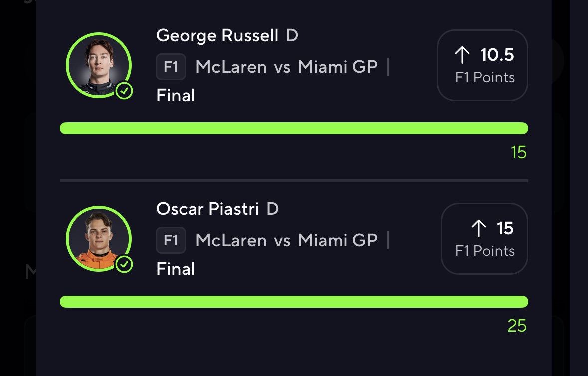
Task: Click Oscar Piastri's green progress bar
Action: point(294,302)
